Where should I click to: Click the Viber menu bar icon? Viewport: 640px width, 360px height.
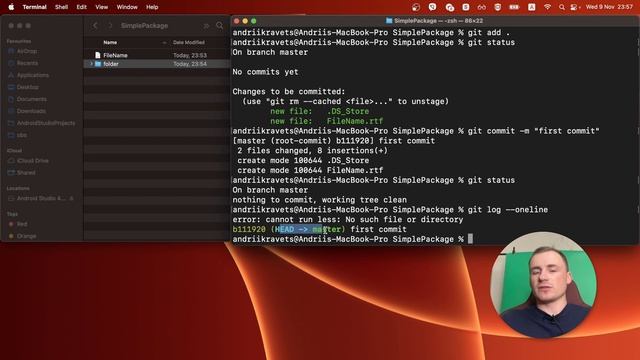coord(433,7)
